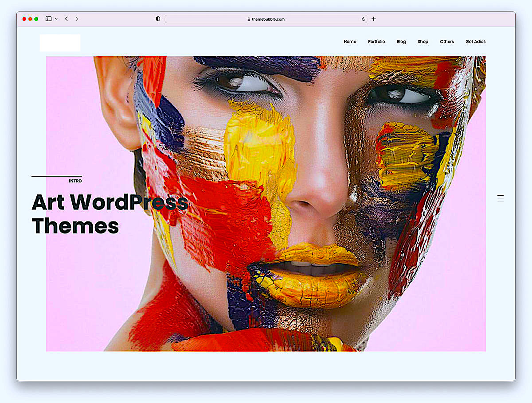Open the privacy report shield icon

tap(158, 19)
